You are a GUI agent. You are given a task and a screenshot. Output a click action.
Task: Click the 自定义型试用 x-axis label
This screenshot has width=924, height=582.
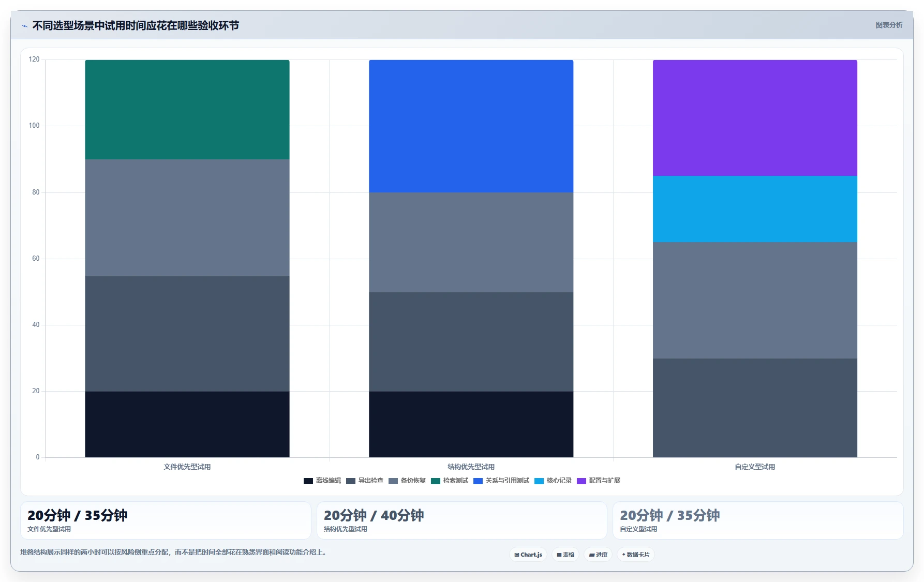(755, 467)
